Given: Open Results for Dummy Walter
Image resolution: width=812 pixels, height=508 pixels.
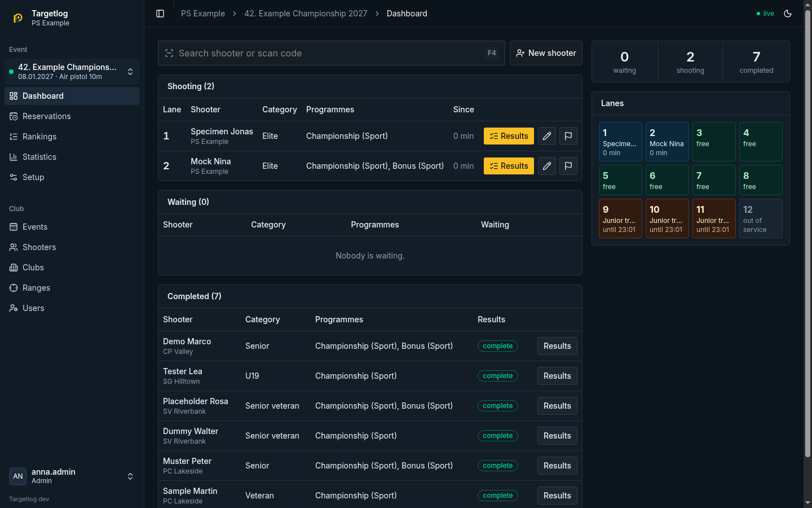Looking at the screenshot, I should pyautogui.click(x=557, y=436).
